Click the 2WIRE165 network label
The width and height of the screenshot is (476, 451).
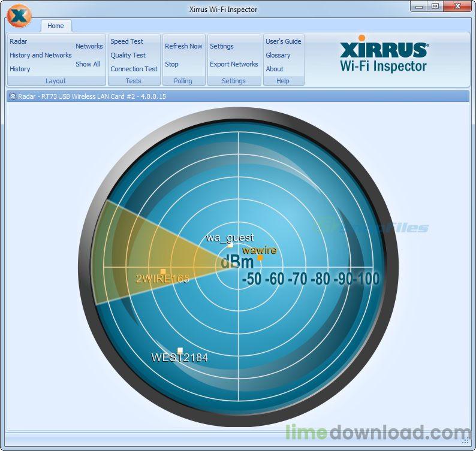pyautogui.click(x=162, y=279)
